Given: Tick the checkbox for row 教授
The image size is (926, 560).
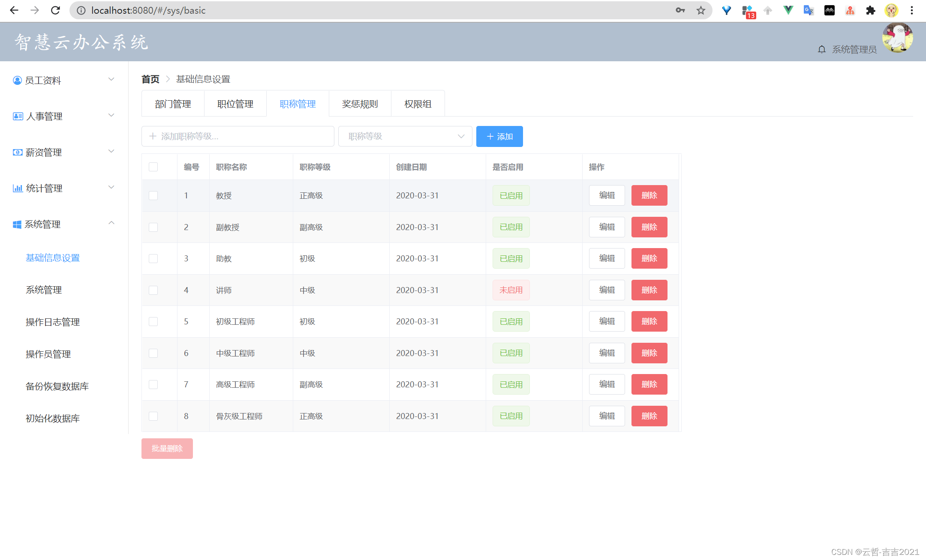Looking at the screenshot, I should (153, 195).
